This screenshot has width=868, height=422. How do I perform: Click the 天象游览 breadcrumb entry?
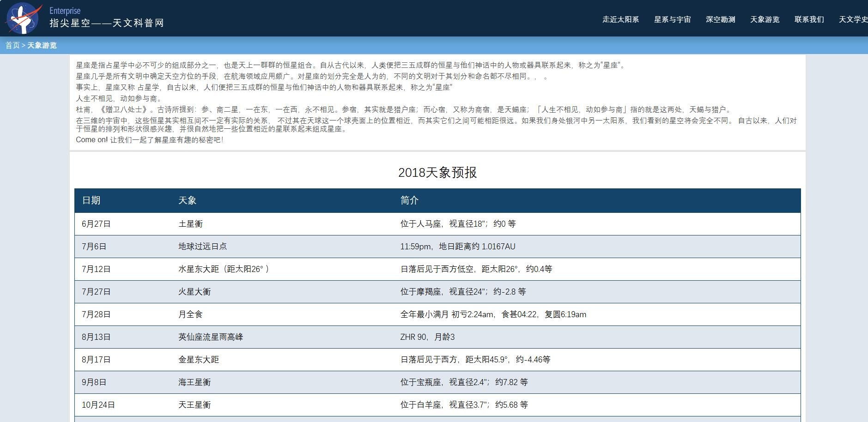coord(42,45)
